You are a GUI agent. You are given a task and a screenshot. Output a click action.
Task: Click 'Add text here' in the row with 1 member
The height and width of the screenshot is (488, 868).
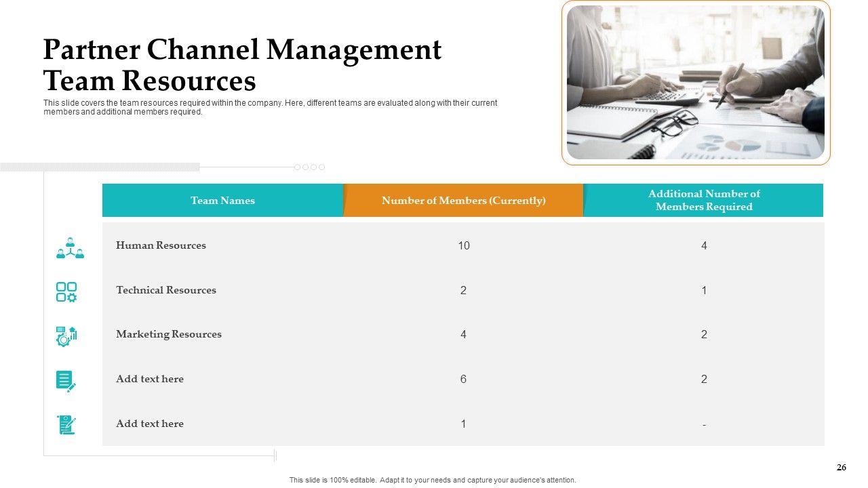click(x=150, y=424)
